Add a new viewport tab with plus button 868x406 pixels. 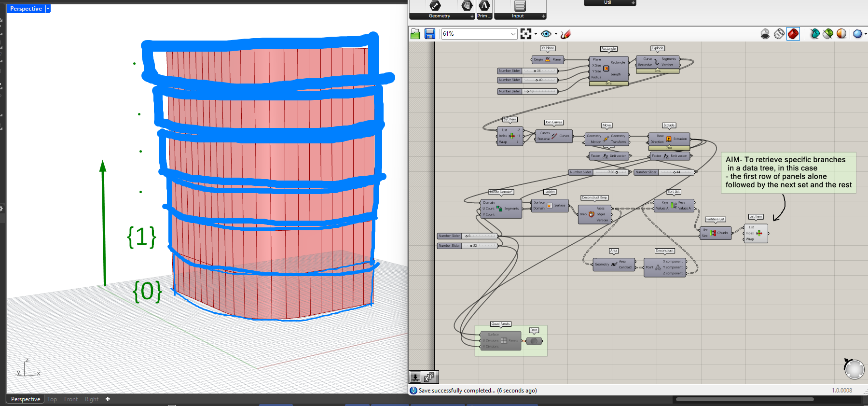(108, 399)
